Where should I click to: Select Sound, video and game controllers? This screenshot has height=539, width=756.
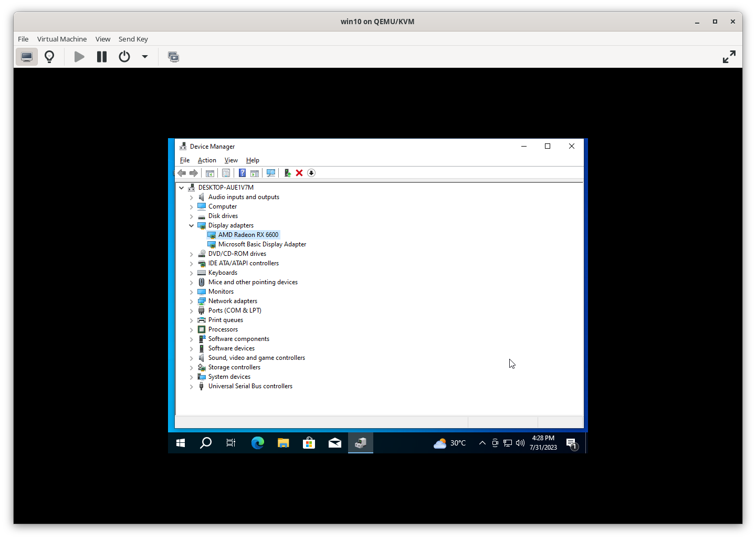pyautogui.click(x=257, y=358)
